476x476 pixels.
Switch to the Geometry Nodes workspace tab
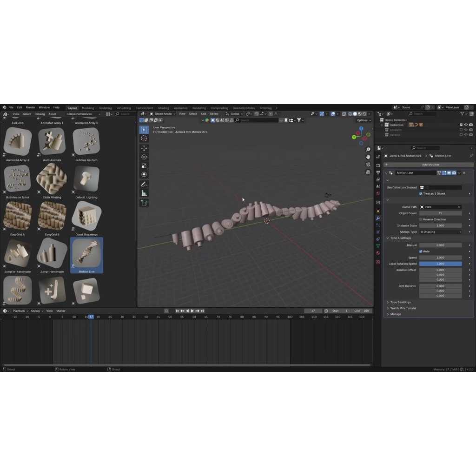click(244, 108)
